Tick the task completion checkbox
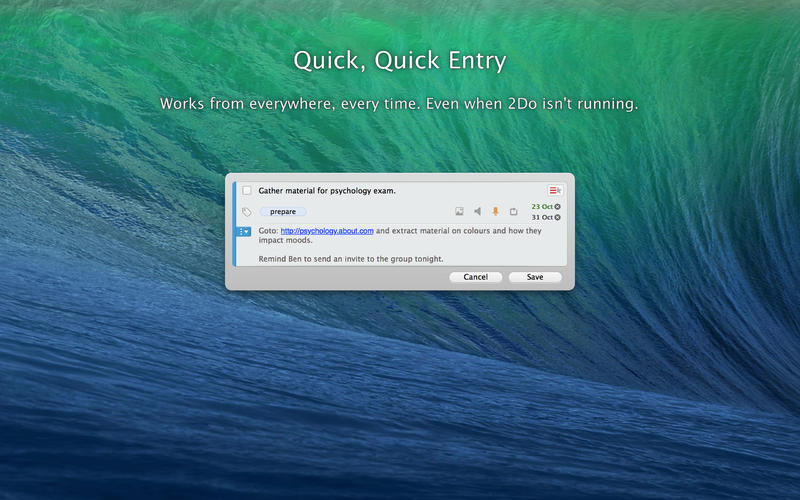Viewport: 800px width, 500px height. pyautogui.click(x=247, y=191)
